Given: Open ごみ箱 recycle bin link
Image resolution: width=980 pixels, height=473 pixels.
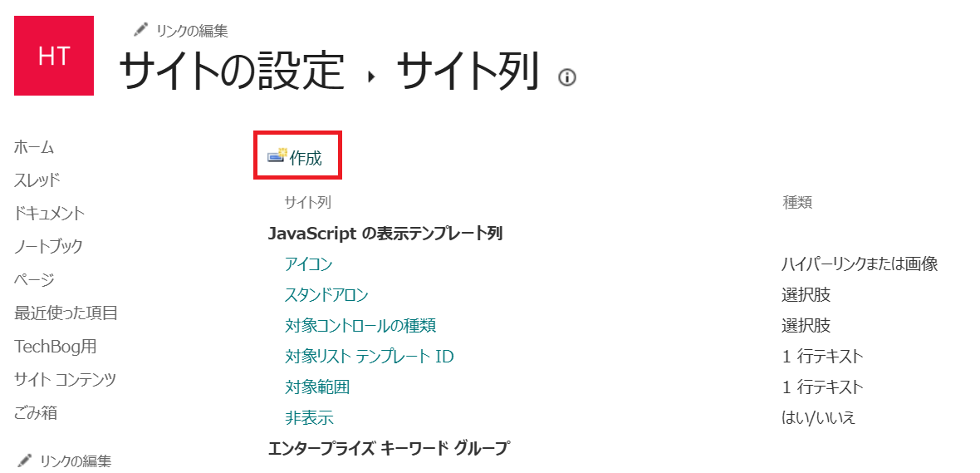Looking at the screenshot, I should 36,412.
